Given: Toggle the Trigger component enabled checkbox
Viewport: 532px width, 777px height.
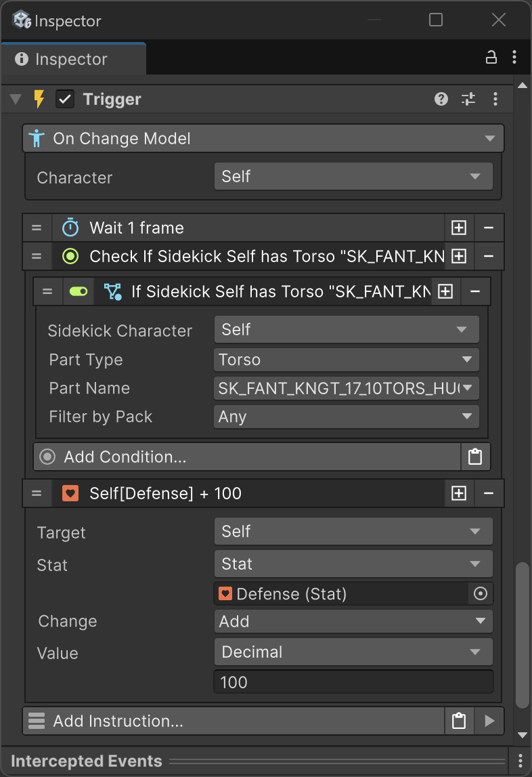Looking at the screenshot, I should point(65,100).
